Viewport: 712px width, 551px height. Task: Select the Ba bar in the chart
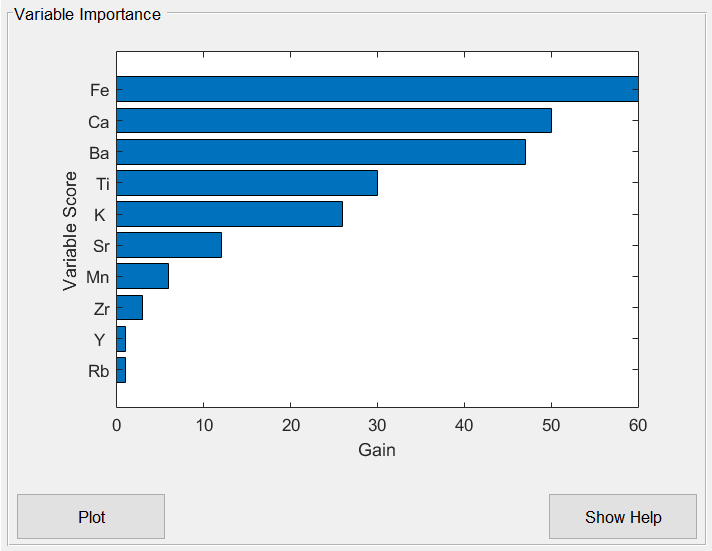[x=321, y=152]
